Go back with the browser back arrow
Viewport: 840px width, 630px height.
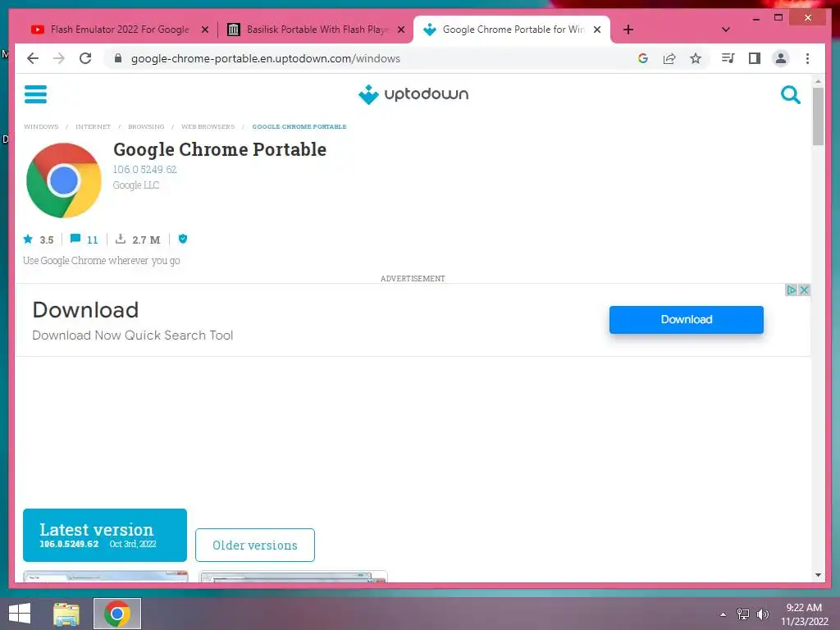pyautogui.click(x=33, y=58)
